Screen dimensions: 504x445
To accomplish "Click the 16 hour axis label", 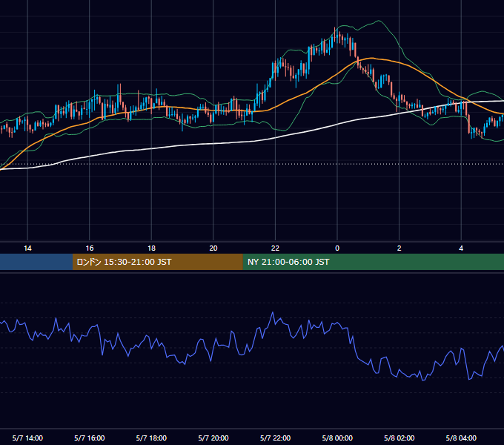I will pyautogui.click(x=90, y=248).
